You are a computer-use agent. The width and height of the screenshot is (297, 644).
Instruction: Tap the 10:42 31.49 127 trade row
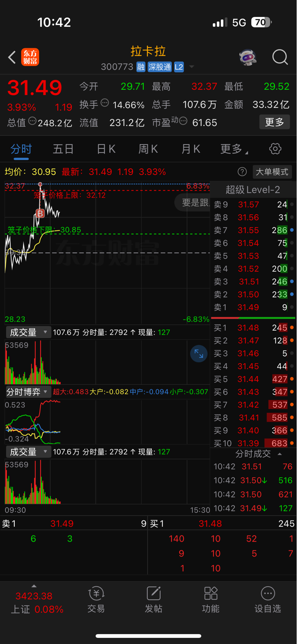coord(253,508)
